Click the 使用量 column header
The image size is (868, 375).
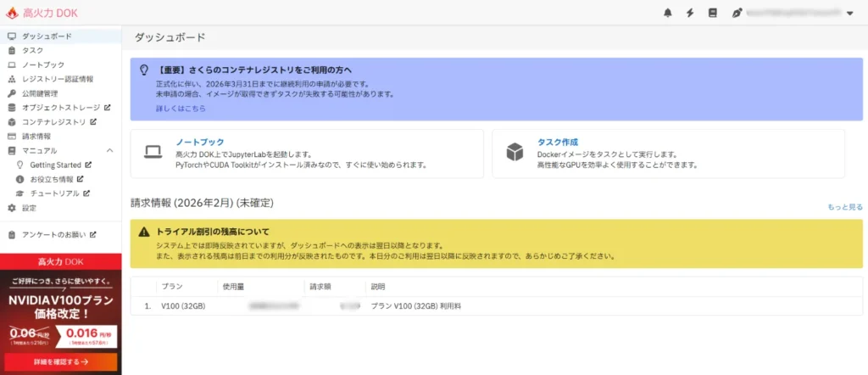[234, 287]
